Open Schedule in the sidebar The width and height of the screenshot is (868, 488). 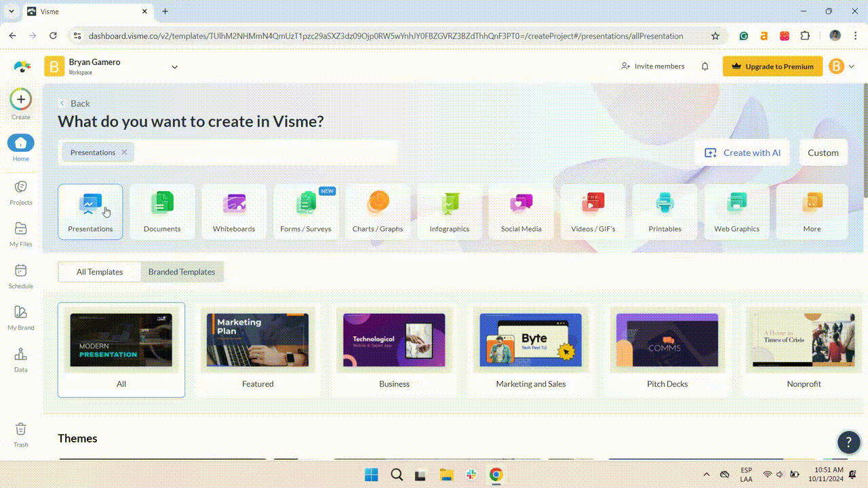(x=20, y=277)
